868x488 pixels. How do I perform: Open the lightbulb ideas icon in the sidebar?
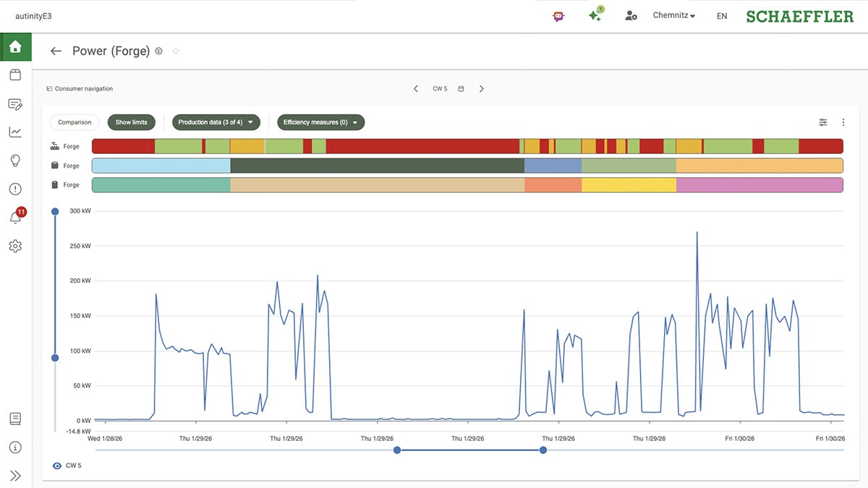point(15,160)
